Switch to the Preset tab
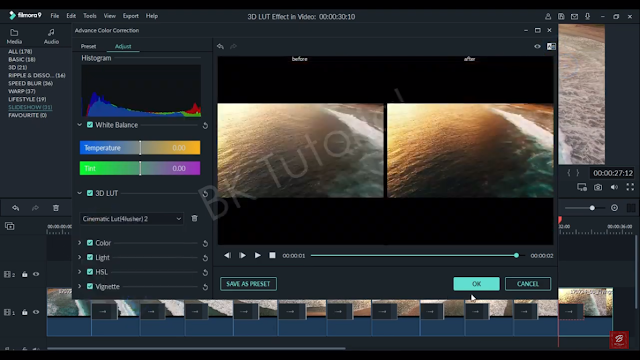Image resolution: width=640 pixels, height=360 pixels. [89, 47]
